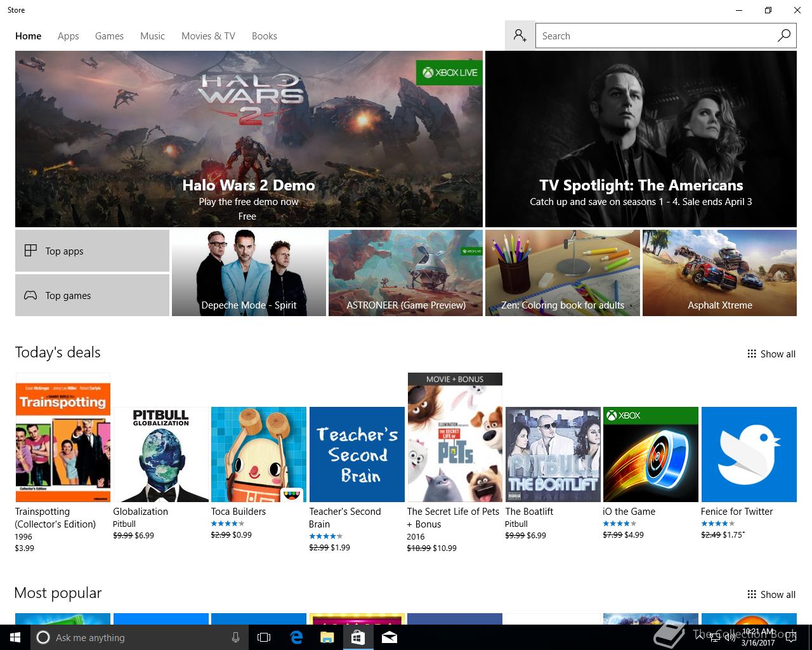Viewport: 812px width, 650px height.
Task: Go to Movies & TV tab
Action: 208,36
